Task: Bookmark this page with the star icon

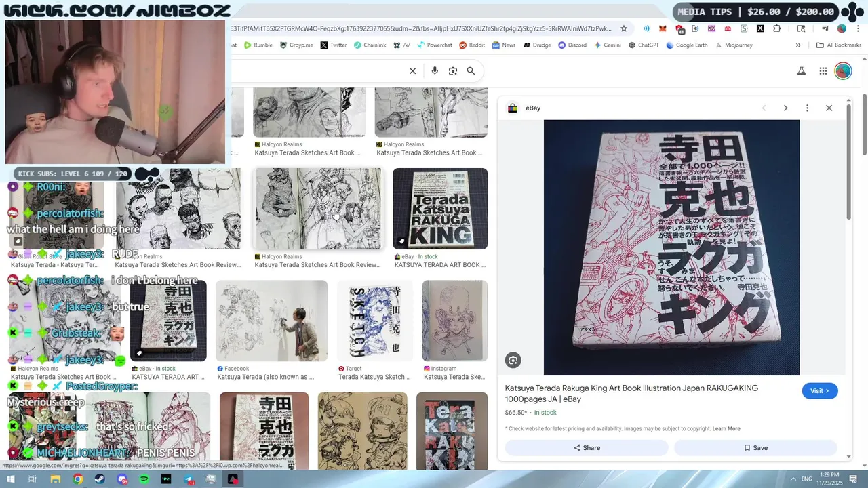Action: (x=624, y=28)
